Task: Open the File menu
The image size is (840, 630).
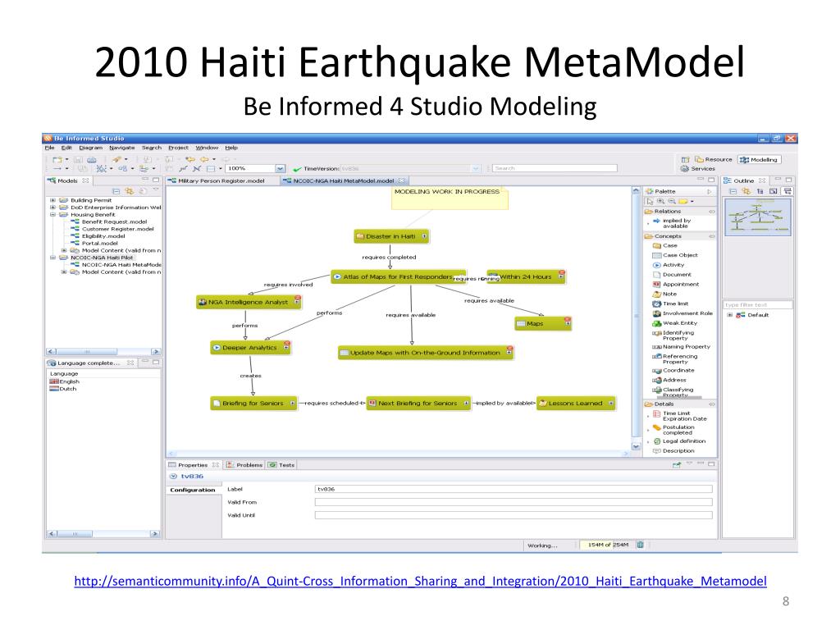Action: (49, 148)
